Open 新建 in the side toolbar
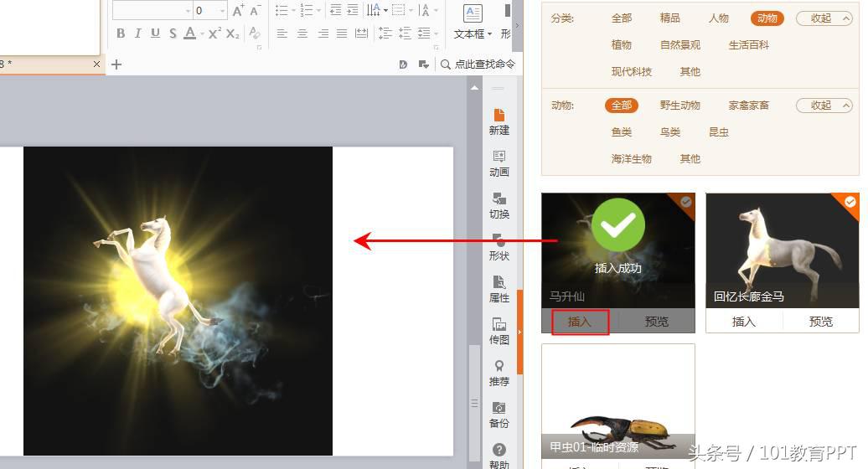This screenshot has height=469, width=868. [x=499, y=122]
